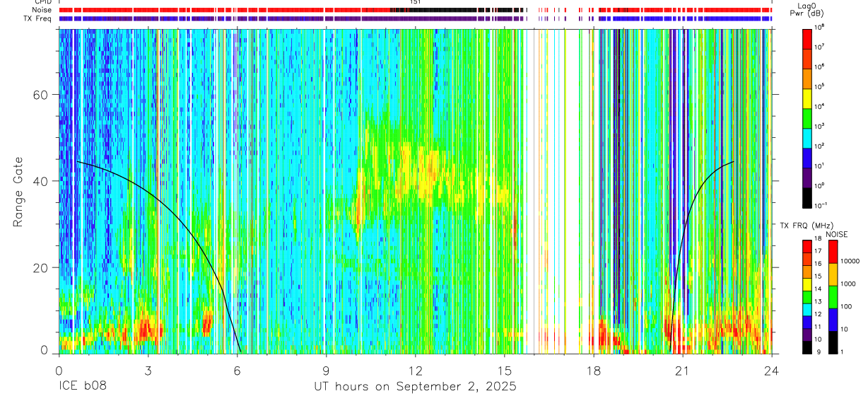Click the '151' CPID value above the plot
The height and width of the screenshot is (401, 868).
coord(416,2)
